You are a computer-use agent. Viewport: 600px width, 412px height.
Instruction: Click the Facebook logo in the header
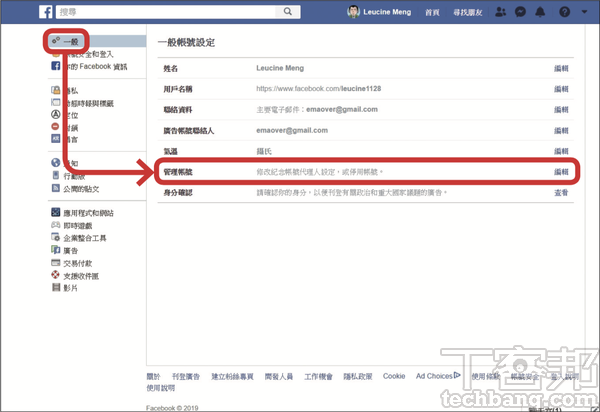(x=46, y=12)
